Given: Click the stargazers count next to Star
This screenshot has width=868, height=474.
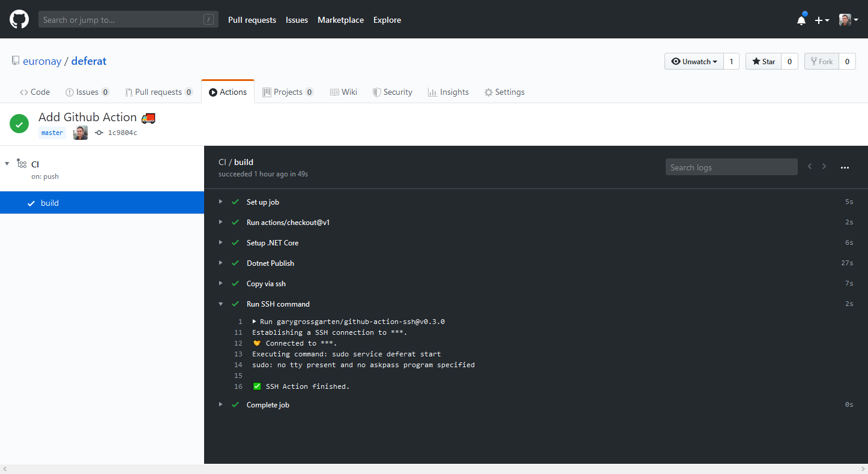Looking at the screenshot, I should (789, 61).
